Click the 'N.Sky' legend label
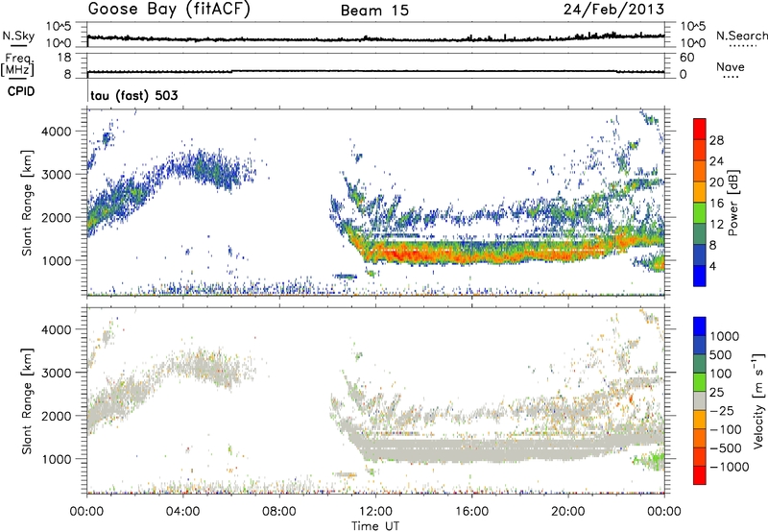The image size is (768, 532). click(18, 36)
